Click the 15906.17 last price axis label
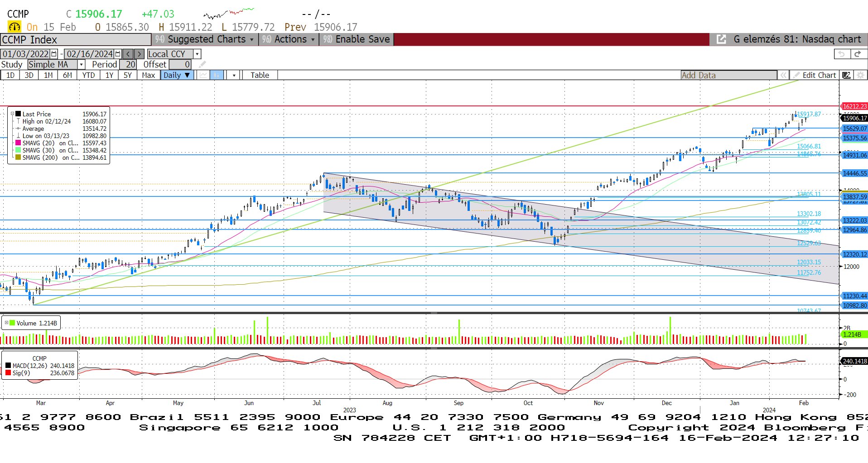 [854, 118]
